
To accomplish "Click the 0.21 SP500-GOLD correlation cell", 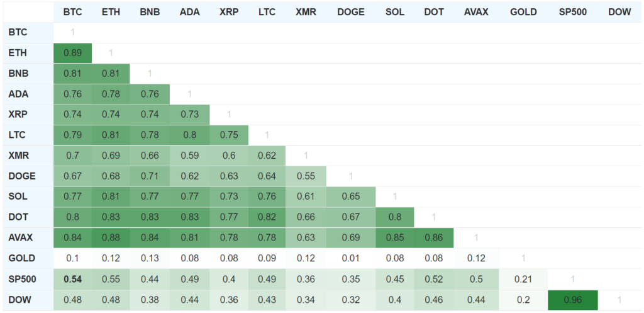I will 523,278.
